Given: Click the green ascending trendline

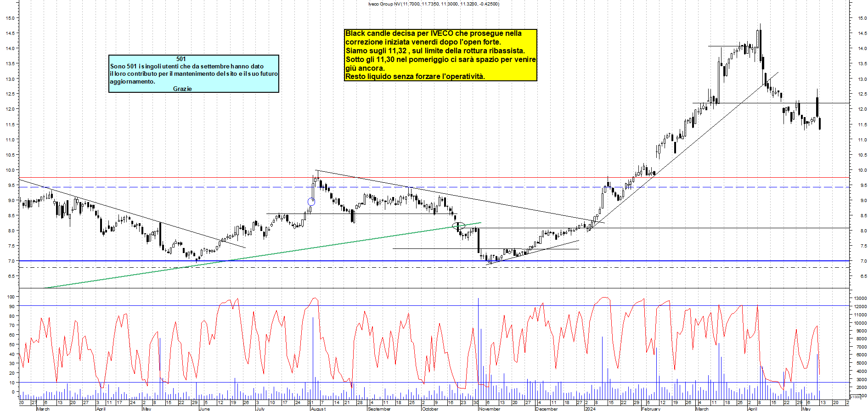Looking at the screenshot, I should coord(262,255).
